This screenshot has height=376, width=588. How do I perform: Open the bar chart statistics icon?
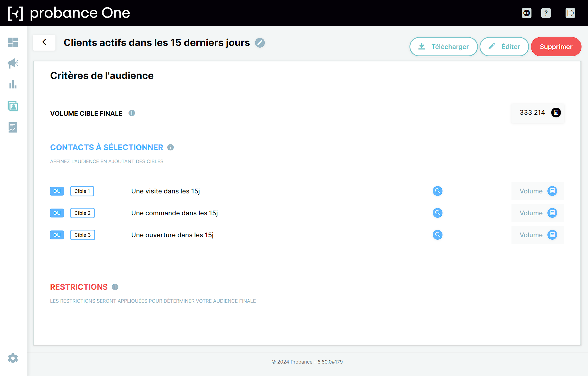(13, 85)
